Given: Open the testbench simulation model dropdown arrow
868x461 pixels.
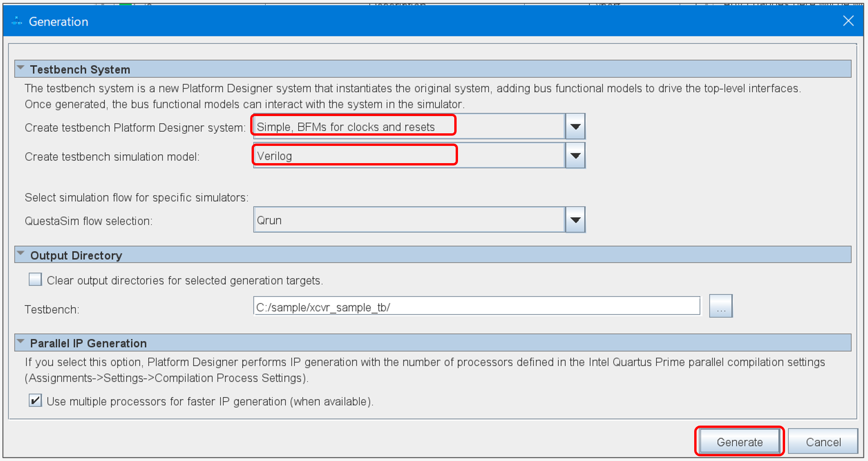Looking at the screenshot, I should [575, 156].
